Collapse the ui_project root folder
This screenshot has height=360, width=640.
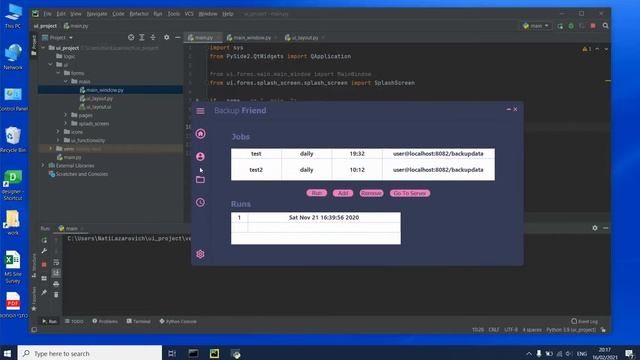[x=43, y=48]
